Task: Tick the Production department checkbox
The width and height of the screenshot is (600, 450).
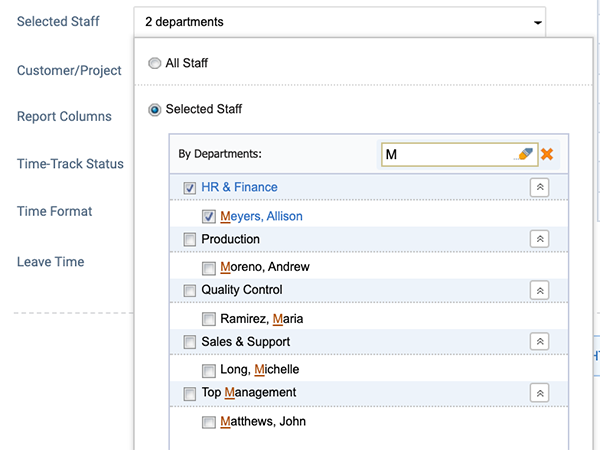Action: coord(189,240)
